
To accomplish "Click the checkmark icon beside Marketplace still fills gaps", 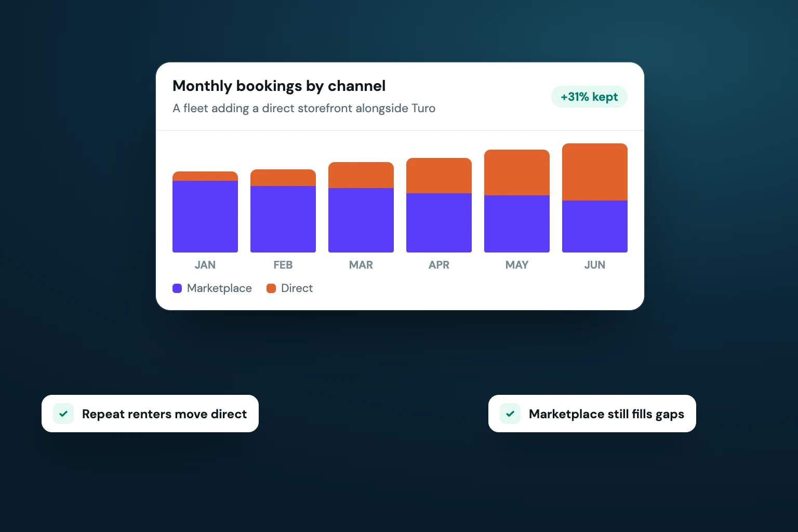I will 510,414.
